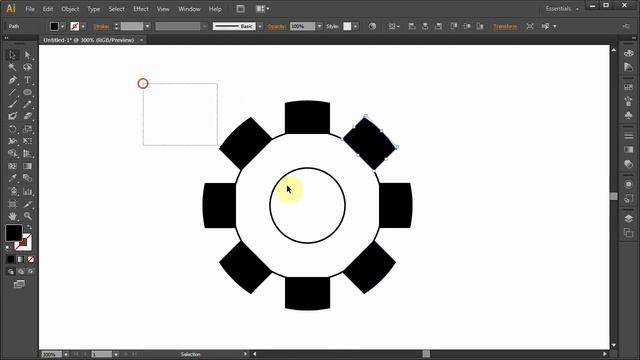Swap fill and stroke colors
Image resolution: width=640 pixels, height=360 pixels.
pyautogui.click(x=29, y=227)
